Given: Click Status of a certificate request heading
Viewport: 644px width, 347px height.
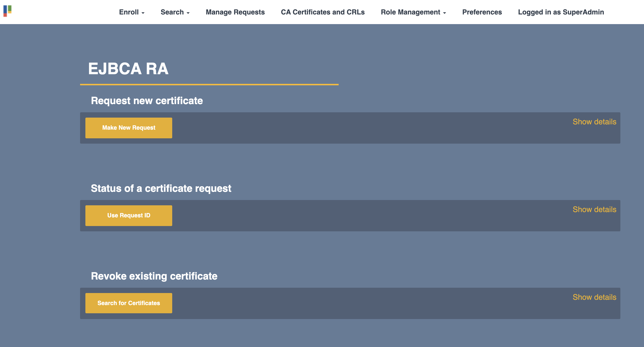Looking at the screenshot, I should coord(161,188).
